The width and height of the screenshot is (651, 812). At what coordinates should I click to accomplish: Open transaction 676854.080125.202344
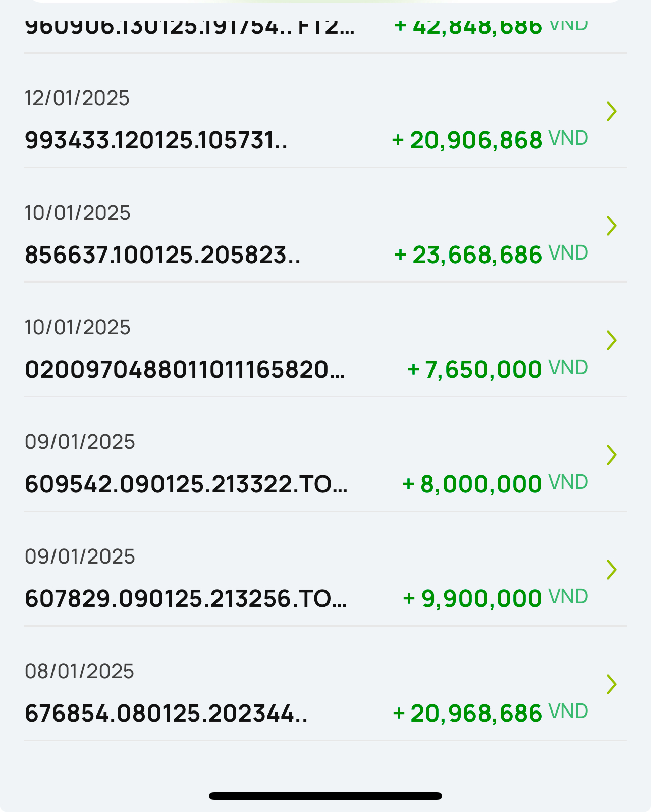click(x=166, y=714)
